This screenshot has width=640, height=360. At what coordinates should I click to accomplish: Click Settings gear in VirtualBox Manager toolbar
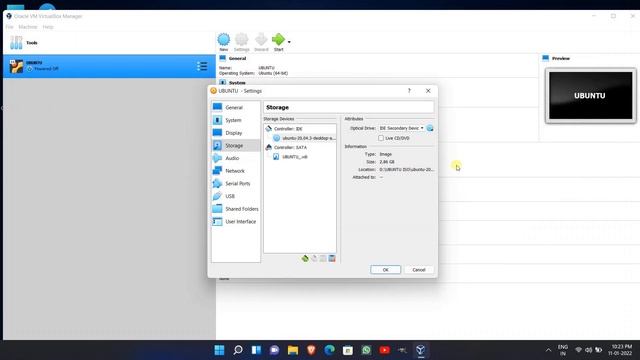coord(242,42)
